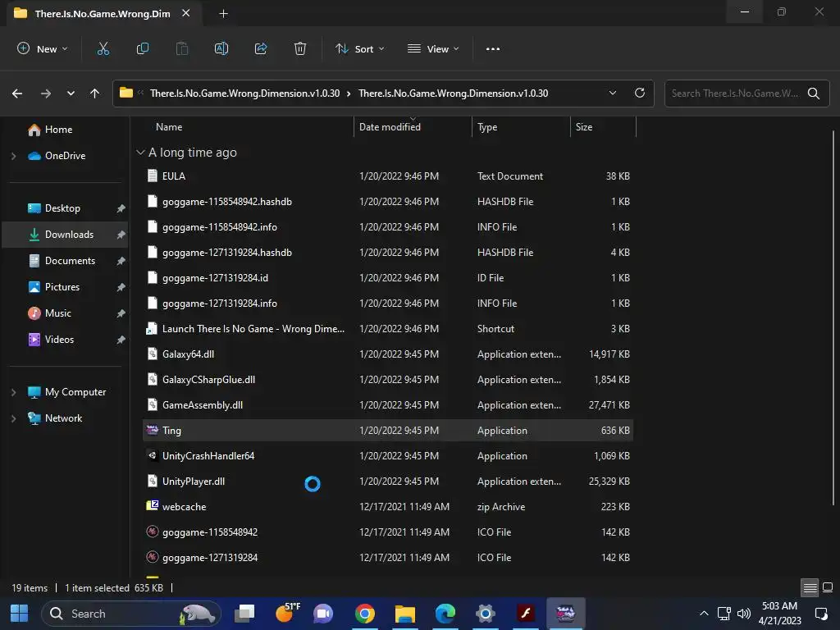Expand address bar history dropdown
This screenshot has height=630, width=840.
pos(612,93)
